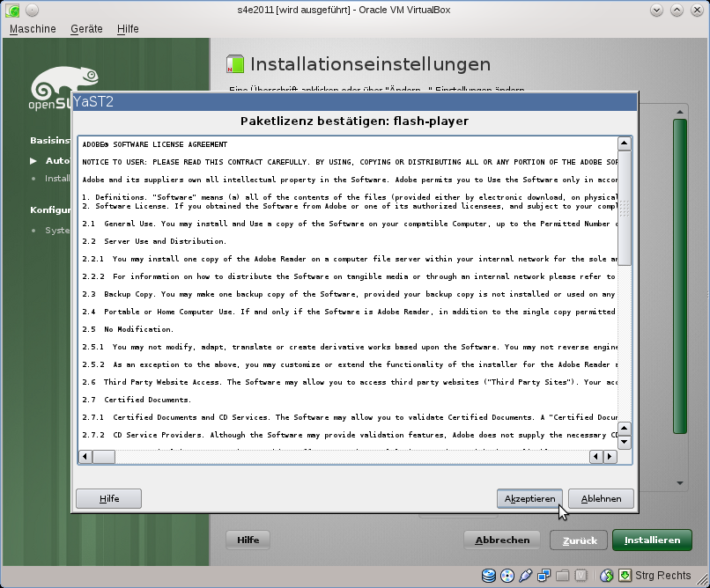
Task: Click the virtualization (V) chip status icon
Action: 581,576
